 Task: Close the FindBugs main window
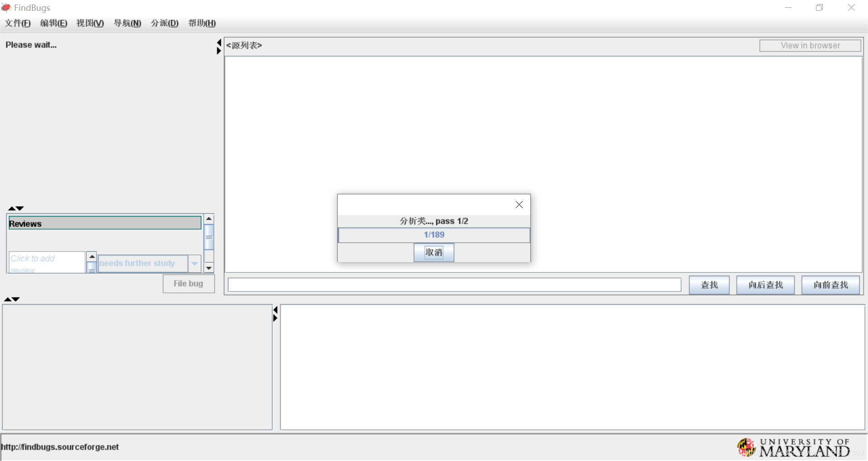pos(851,8)
